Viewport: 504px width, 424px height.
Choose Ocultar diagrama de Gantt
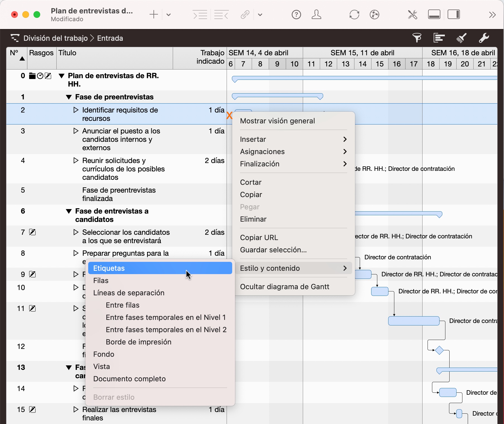(284, 287)
